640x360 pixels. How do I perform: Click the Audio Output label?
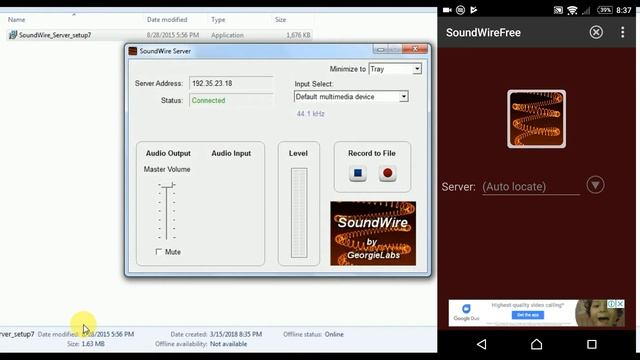coord(168,153)
